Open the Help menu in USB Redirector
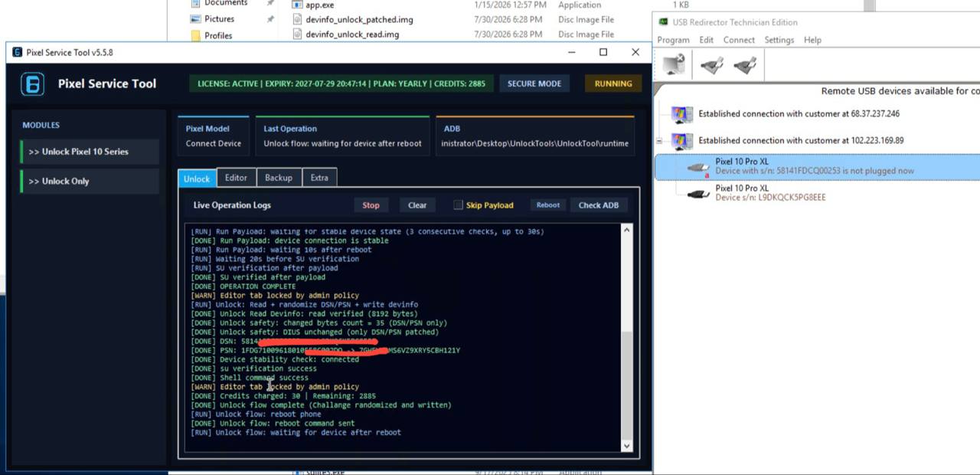Screen dimensions: 980x475 pyautogui.click(x=812, y=40)
